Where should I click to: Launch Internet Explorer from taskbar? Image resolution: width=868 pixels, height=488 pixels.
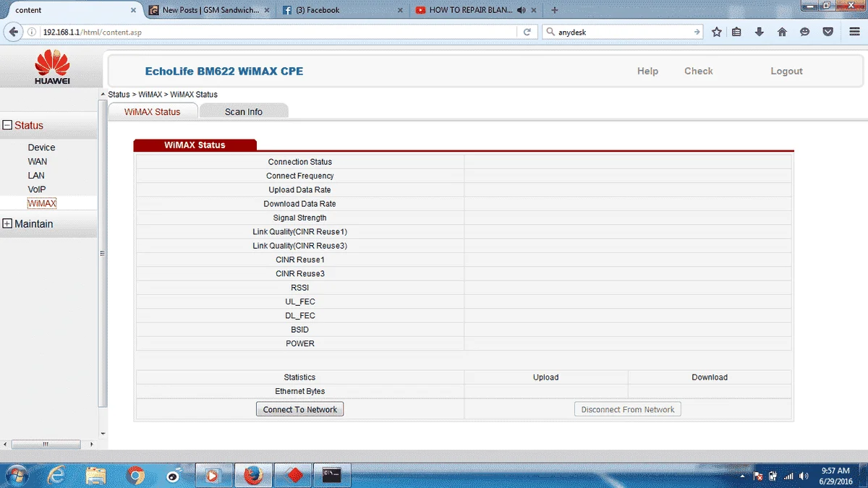pos(56,475)
